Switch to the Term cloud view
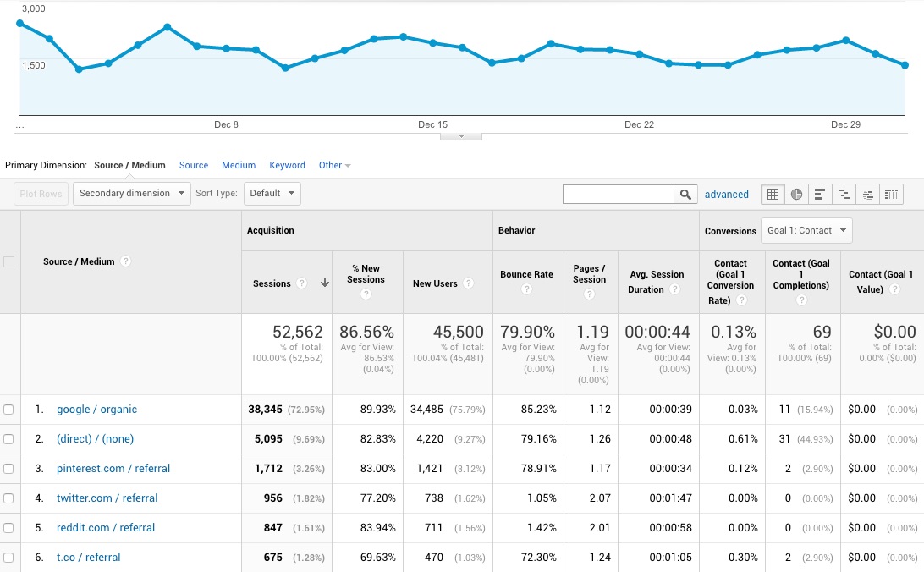 click(867, 194)
